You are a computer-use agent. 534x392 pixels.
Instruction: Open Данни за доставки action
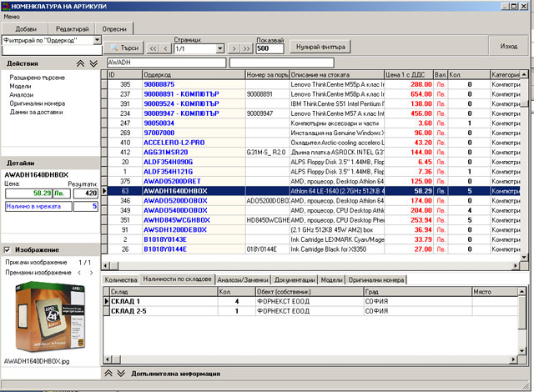36,112
